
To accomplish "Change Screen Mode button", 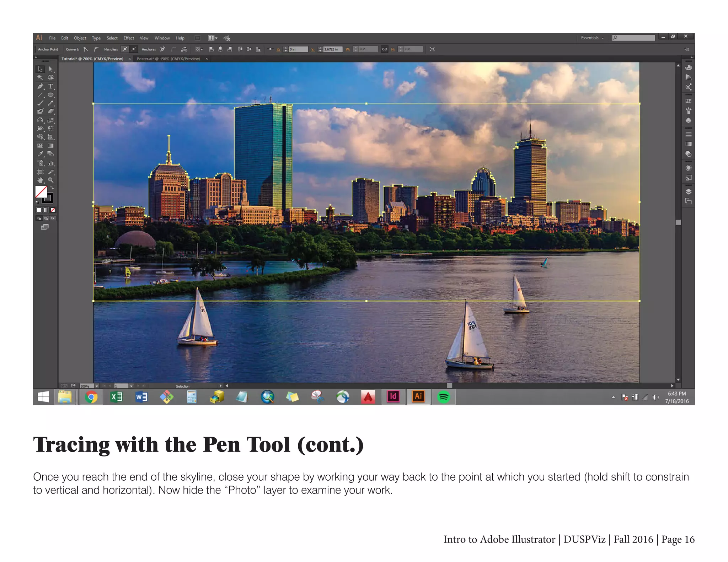I will coord(45,227).
